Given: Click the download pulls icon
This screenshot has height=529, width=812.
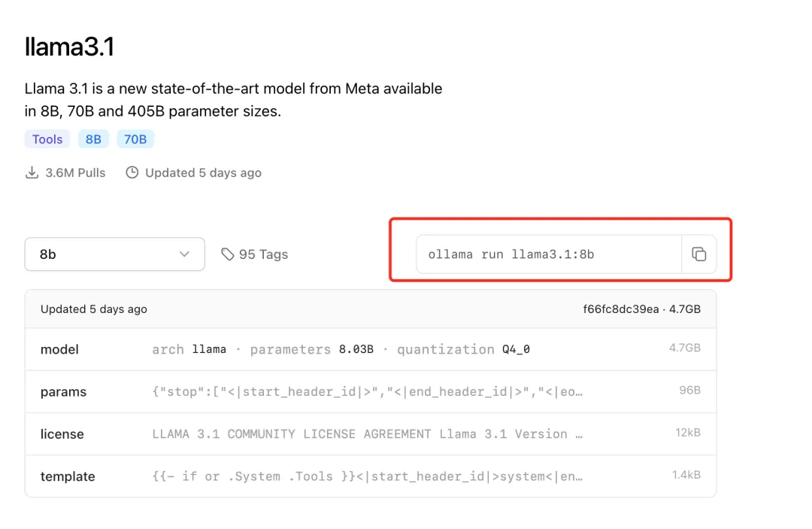Looking at the screenshot, I should 32,172.
